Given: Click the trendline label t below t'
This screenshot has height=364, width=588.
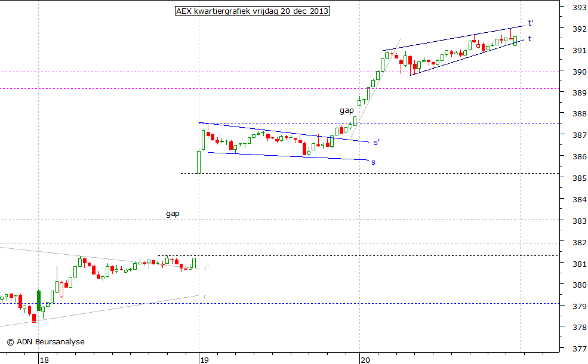Looking at the screenshot, I should (x=529, y=38).
